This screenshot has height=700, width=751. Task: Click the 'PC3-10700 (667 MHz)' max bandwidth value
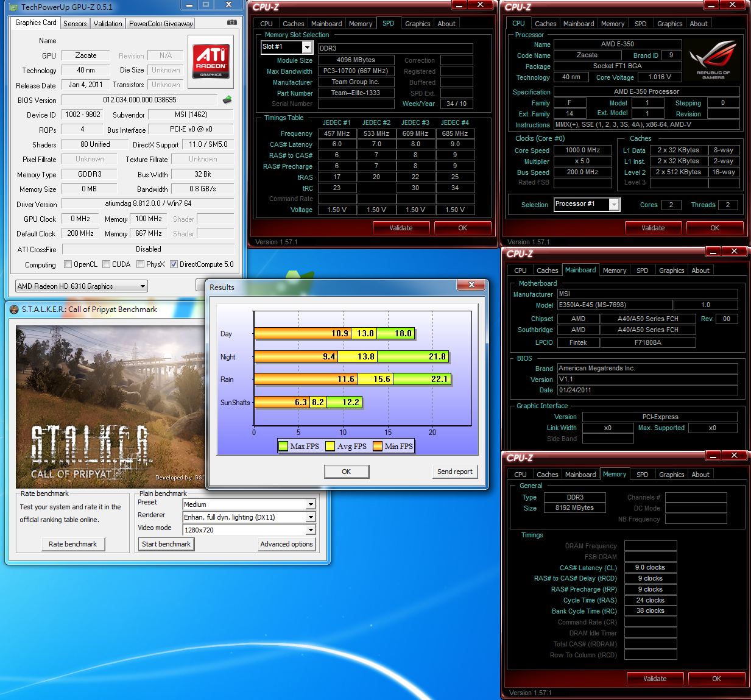[356, 71]
